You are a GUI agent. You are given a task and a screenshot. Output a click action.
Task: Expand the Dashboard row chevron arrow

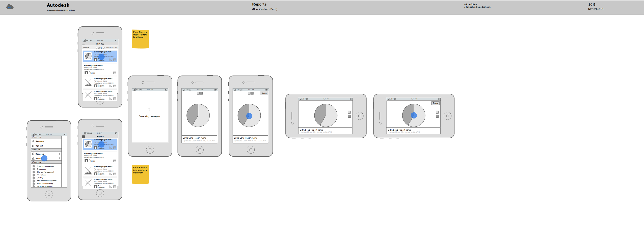(x=59, y=154)
